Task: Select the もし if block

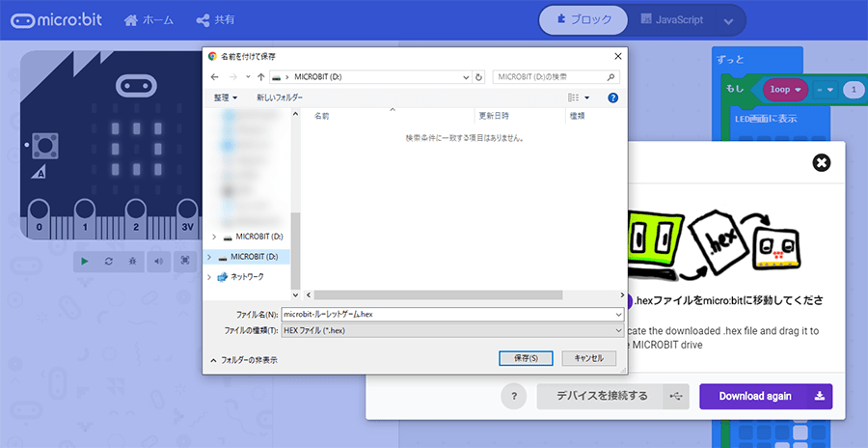Action: 735,89
